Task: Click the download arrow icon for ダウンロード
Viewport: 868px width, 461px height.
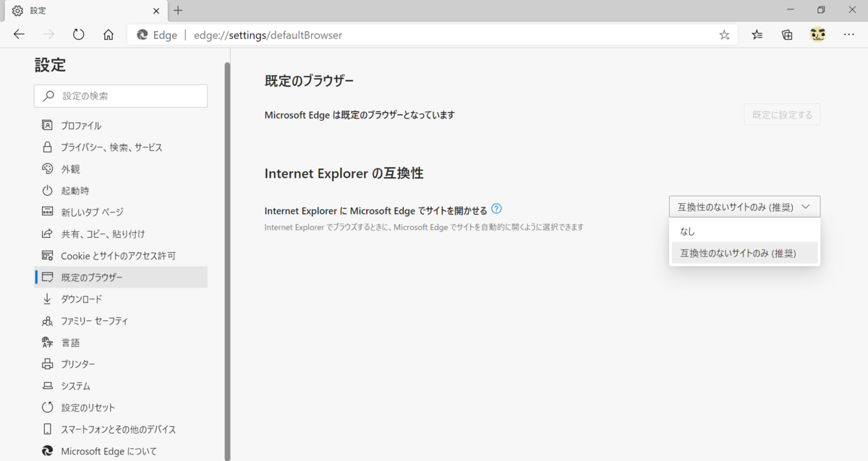Action: click(x=48, y=298)
